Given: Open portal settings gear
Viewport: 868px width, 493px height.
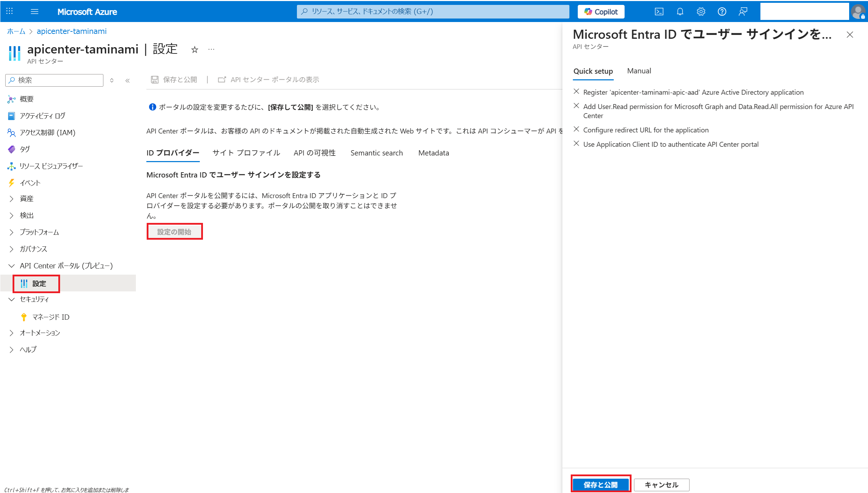Looking at the screenshot, I should (x=701, y=12).
